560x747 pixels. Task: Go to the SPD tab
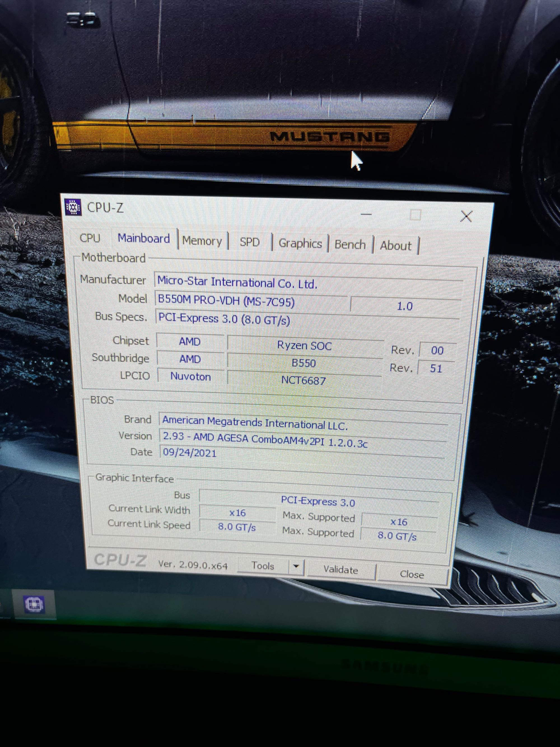(x=249, y=243)
